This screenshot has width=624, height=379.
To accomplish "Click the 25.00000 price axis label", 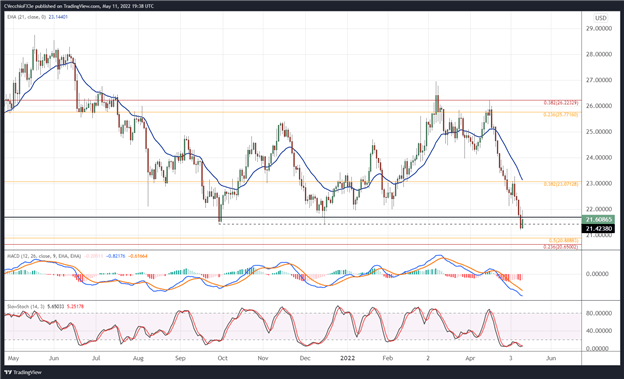I will [x=599, y=132].
